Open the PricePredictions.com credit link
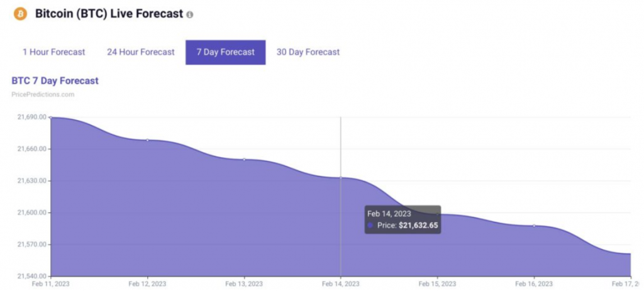Screen dimensions: 644x291 point(43,94)
